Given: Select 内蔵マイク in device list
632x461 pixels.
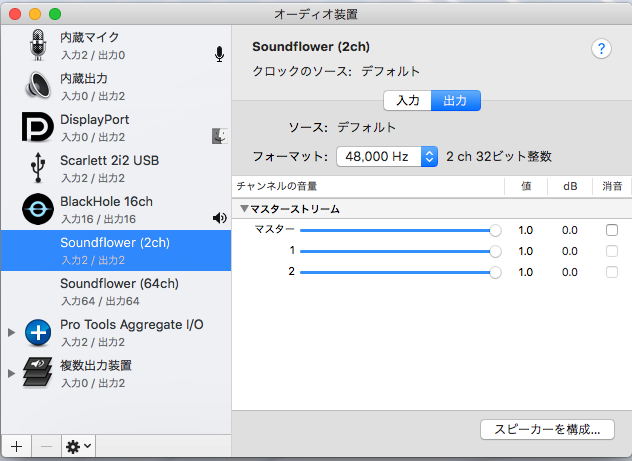Looking at the screenshot, I should point(116,46).
